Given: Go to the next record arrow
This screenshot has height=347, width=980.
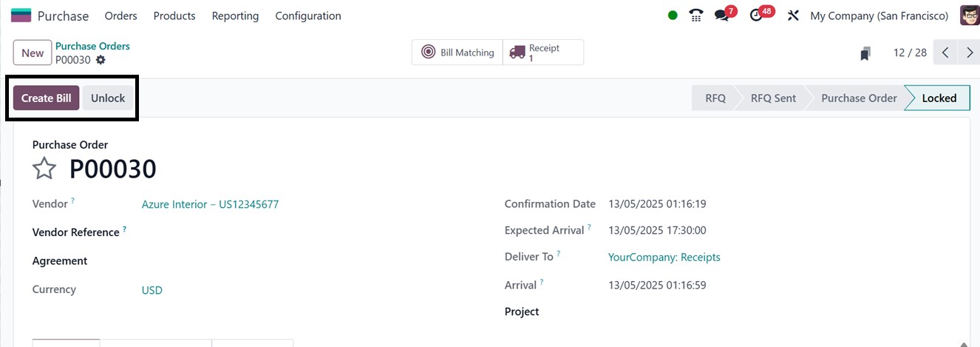Looking at the screenshot, I should (969, 53).
